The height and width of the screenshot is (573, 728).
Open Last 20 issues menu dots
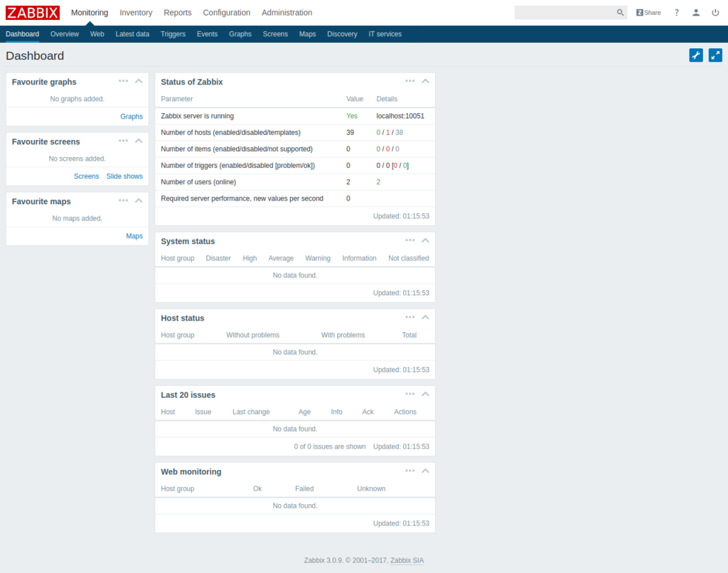(x=409, y=394)
